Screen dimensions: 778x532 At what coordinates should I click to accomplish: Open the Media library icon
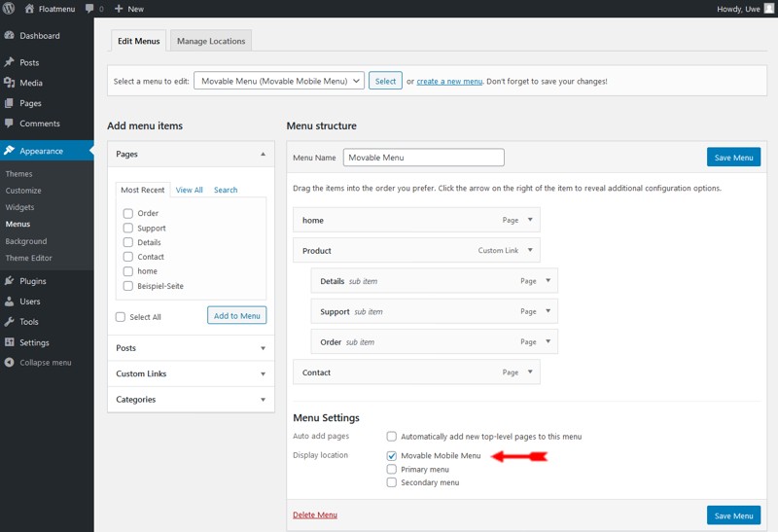[9, 83]
